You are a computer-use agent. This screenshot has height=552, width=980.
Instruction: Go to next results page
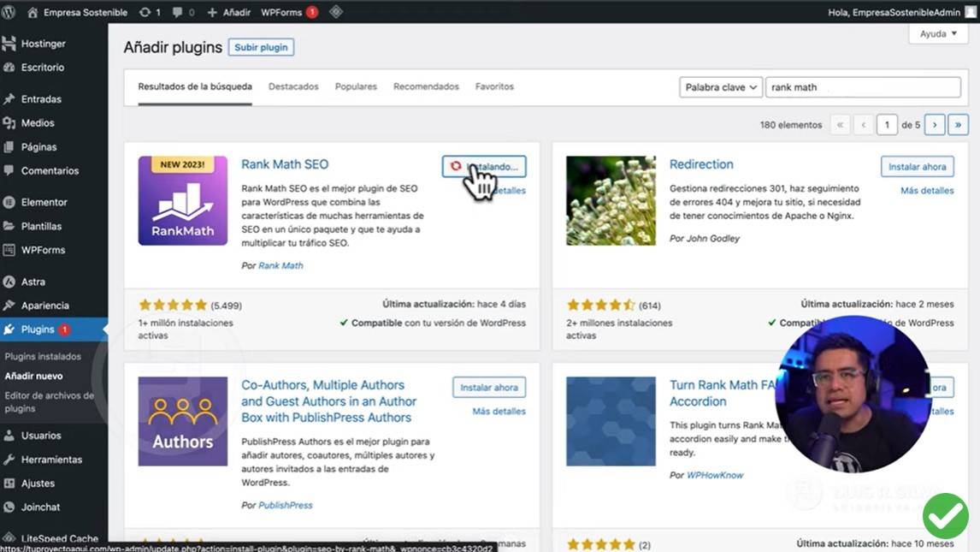935,125
